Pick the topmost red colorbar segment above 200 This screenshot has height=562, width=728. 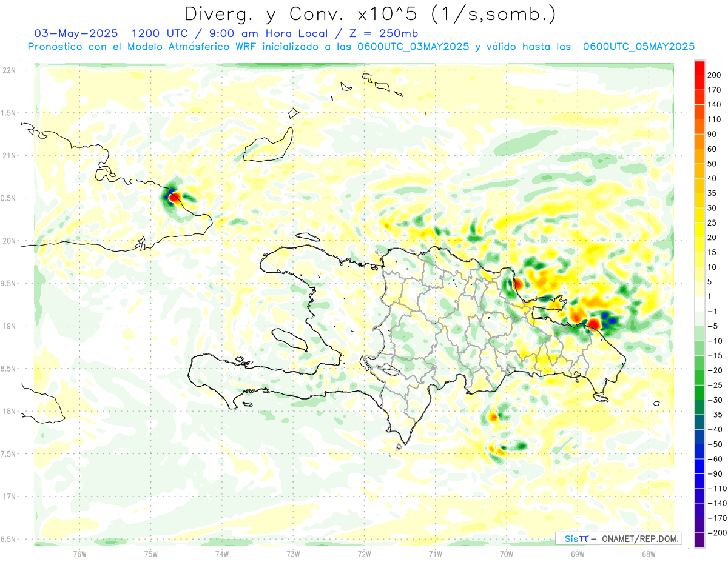[x=699, y=68]
